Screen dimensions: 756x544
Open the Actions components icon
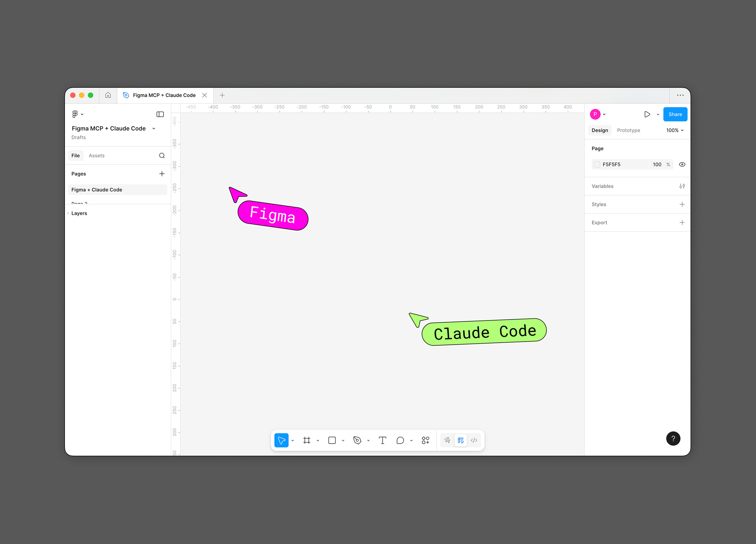[x=425, y=440]
